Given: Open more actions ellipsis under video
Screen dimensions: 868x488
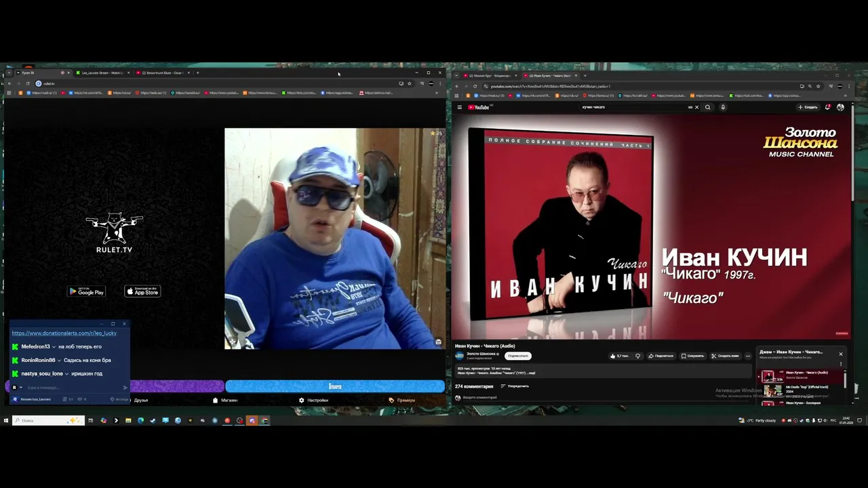Looking at the screenshot, I should coord(748,356).
